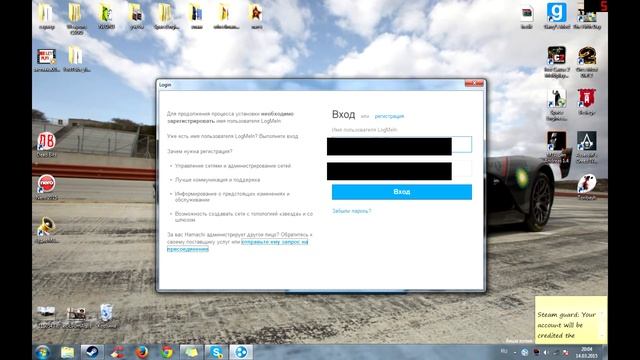Open the red C icon in taskbar
Screen dimensions: 640x360
117,352
